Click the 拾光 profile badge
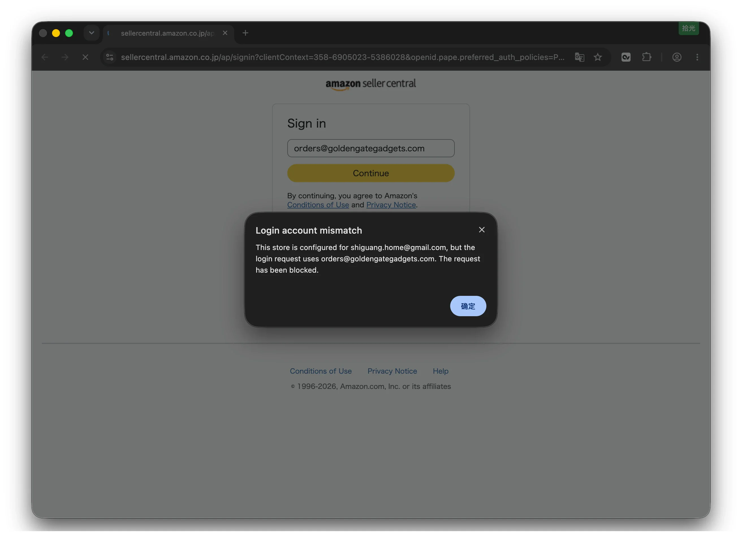 pos(688,28)
